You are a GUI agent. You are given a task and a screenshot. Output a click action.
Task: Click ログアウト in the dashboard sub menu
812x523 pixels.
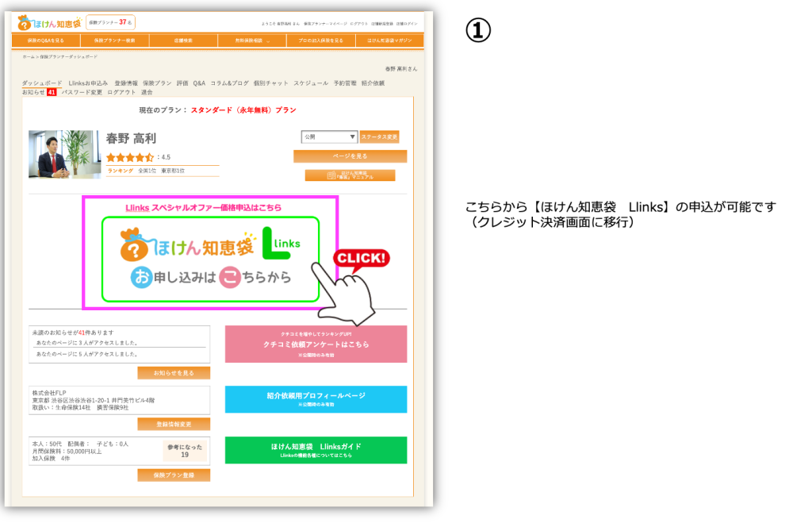(121, 92)
